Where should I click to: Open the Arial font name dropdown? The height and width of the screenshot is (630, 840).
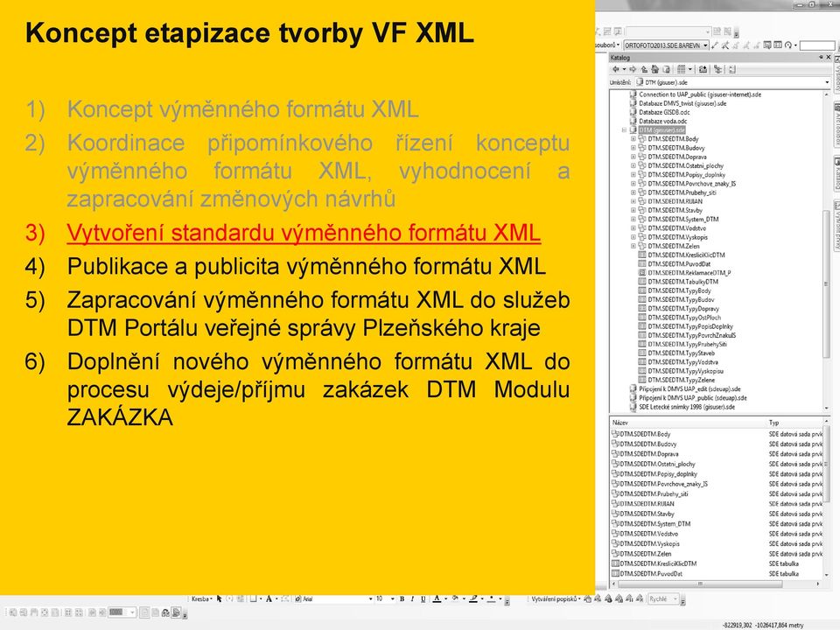pos(370,598)
